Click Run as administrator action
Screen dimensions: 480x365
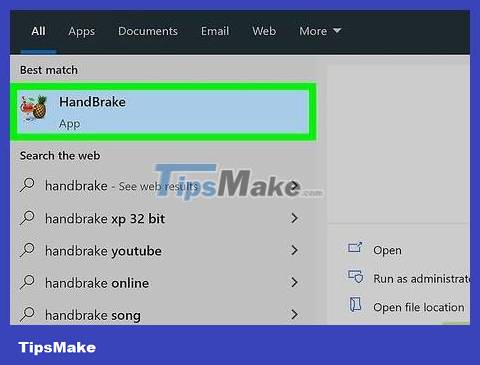coord(421,279)
